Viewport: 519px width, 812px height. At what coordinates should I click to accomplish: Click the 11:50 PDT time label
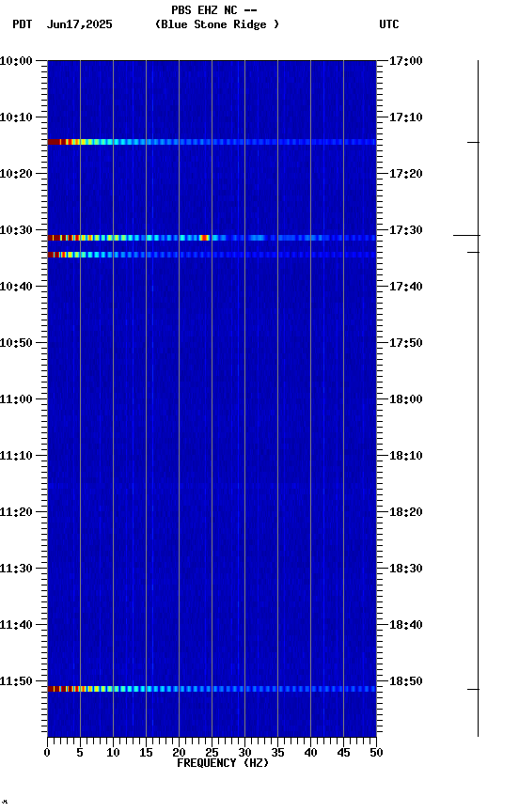16,681
